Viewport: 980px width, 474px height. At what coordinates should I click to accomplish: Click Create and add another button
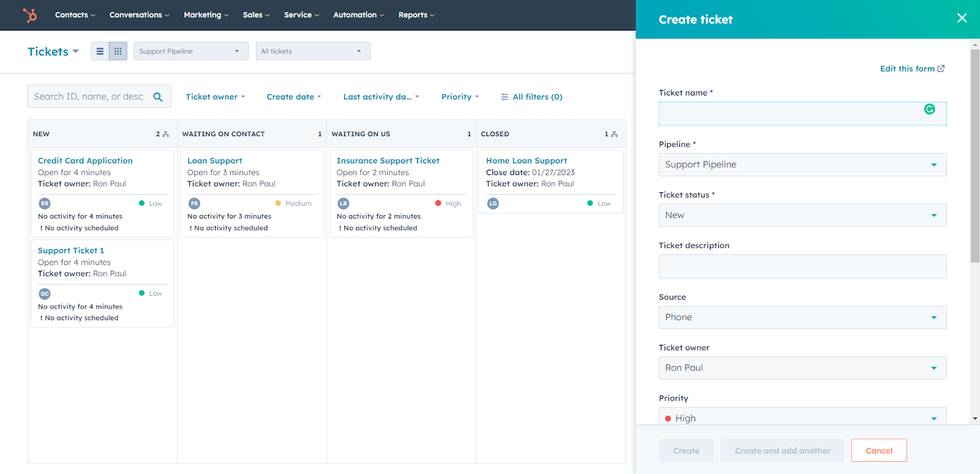pyautogui.click(x=783, y=451)
